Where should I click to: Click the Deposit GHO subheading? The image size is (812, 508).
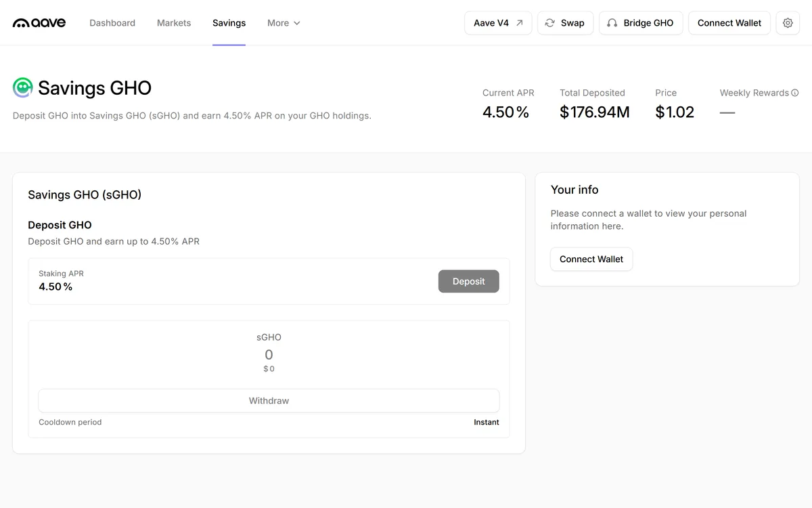click(60, 225)
